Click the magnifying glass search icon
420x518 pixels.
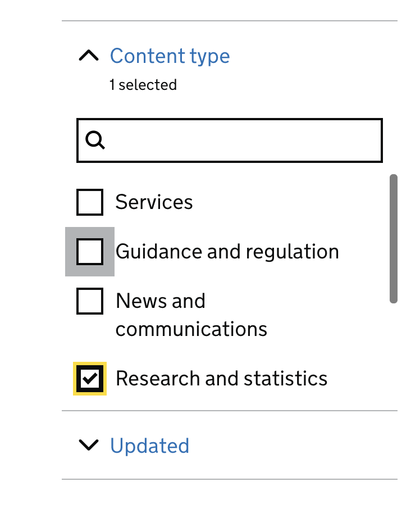(95, 139)
